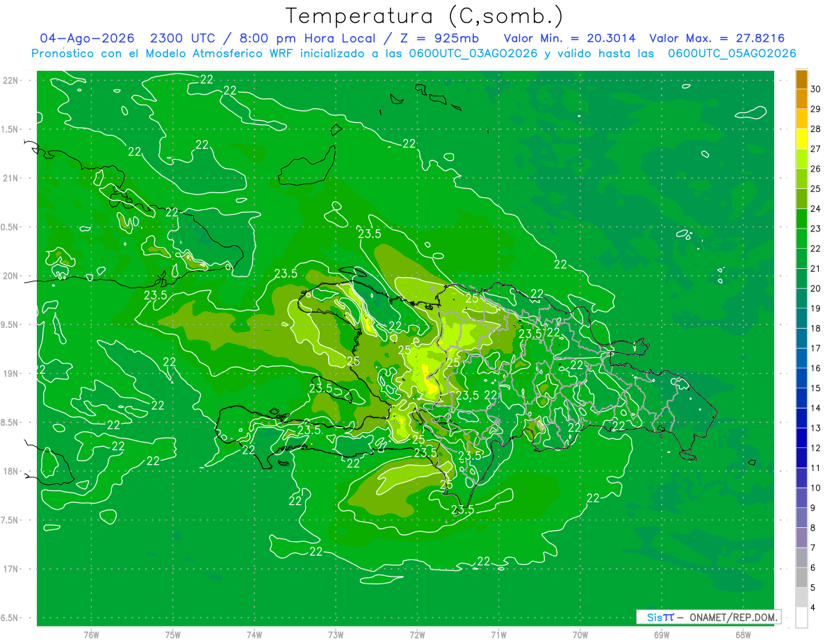834x644 pixels.
Task: Click the '17N' latitude axis label
Action: point(11,570)
